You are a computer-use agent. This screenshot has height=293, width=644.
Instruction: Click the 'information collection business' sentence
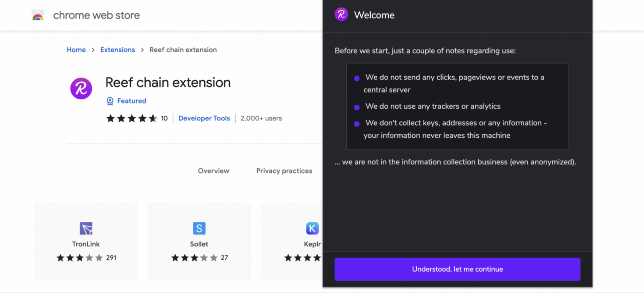pyautogui.click(x=455, y=162)
